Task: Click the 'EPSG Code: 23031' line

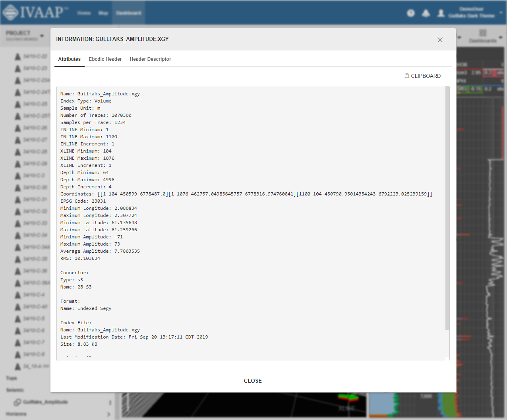Action: tap(83, 201)
